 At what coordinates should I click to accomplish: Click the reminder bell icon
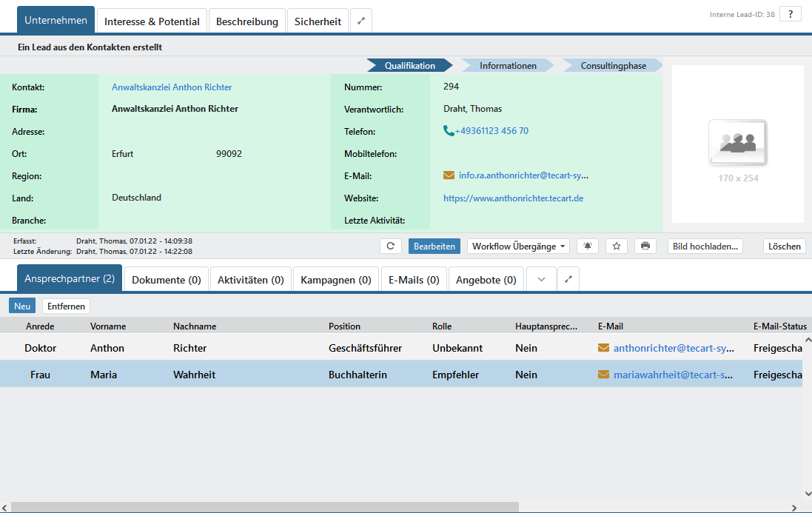pyautogui.click(x=587, y=247)
